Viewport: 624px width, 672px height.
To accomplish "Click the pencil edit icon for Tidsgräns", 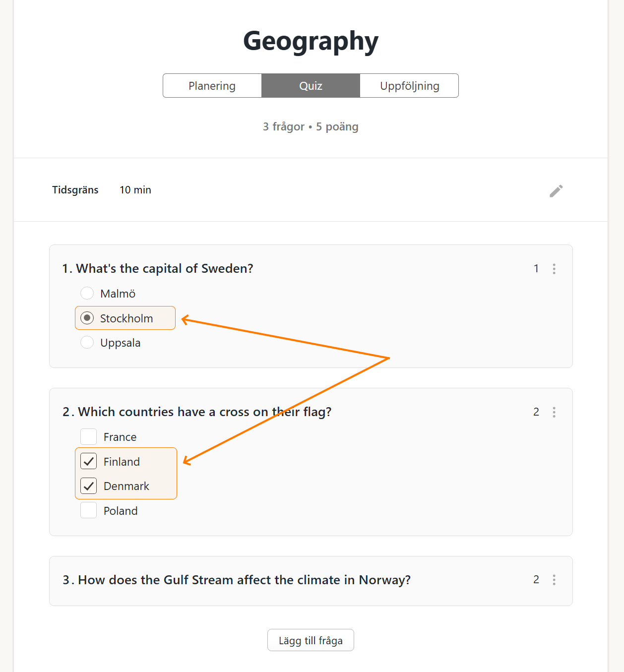I will coord(556,191).
